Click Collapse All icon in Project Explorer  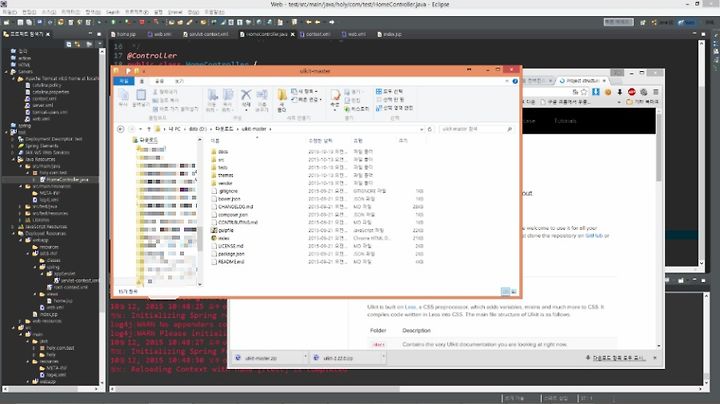click(68, 44)
